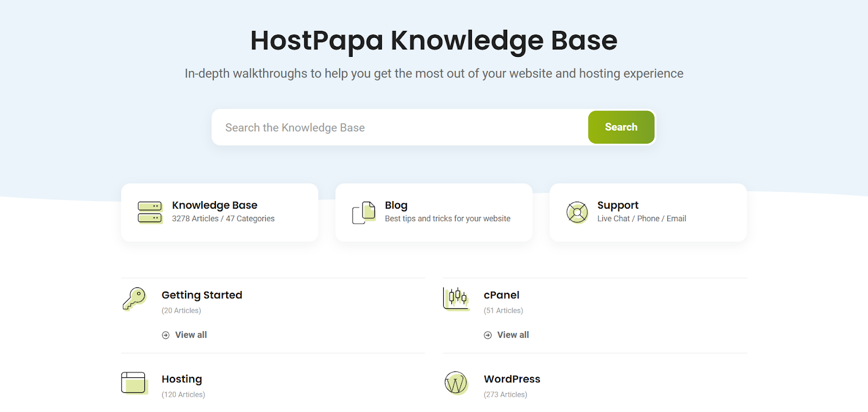
Task: Click the Knowledge Base server stack icon
Action: (150, 213)
